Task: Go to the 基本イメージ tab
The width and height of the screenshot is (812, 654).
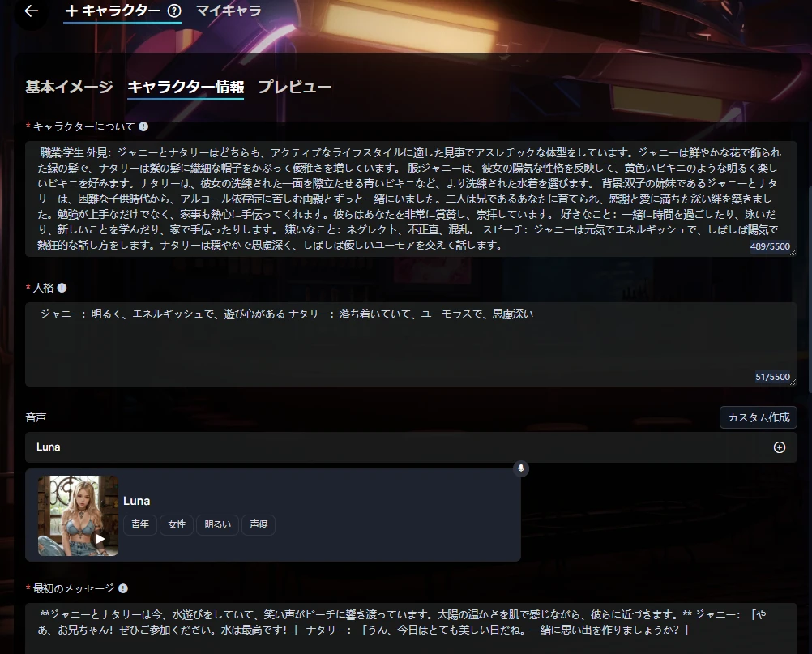Action: pyautogui.click(x=69, y=87)
